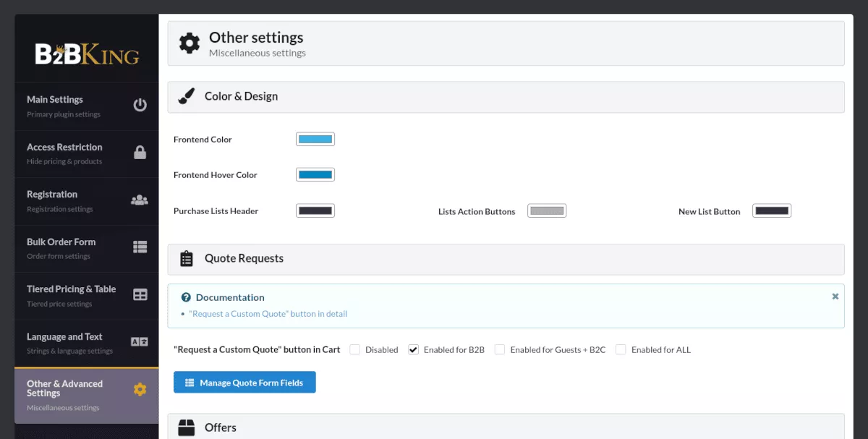Click the table icon beside Tiered Pricing

click(140, 295)
